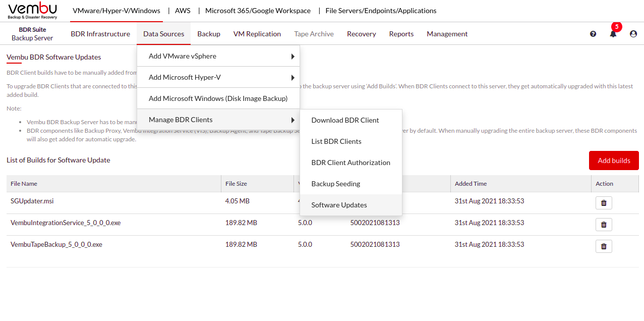Switch to the AWS product tab
Viewport: 644px width, 321px height.
coord(183,11)
